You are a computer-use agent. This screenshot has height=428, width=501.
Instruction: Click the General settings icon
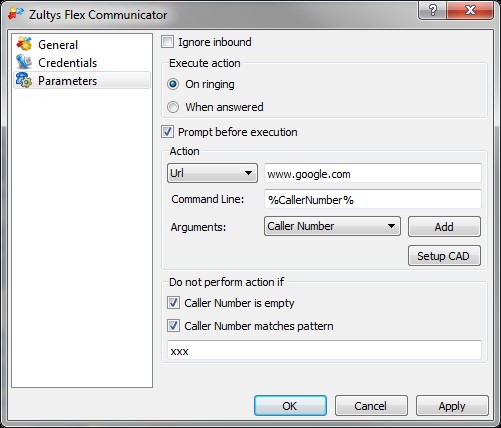pyautogui.click(x=24, y=44)
